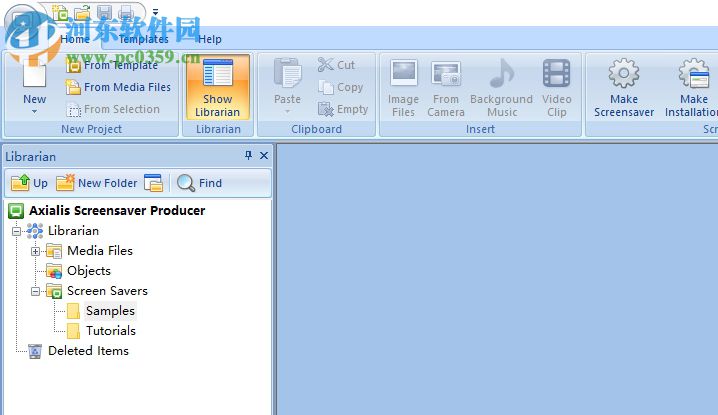Click the quick access open folder icon
This screenshot has height=415, width=718.
(x=82, y=12)
